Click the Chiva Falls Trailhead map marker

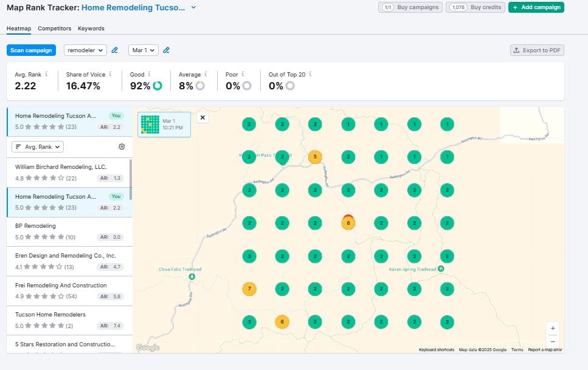[192, 276]
